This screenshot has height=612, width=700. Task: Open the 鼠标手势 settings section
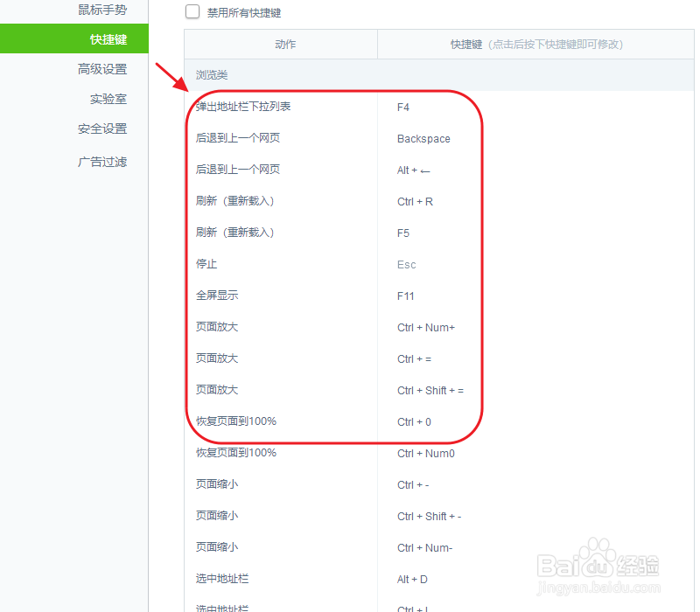click(102, 10)
